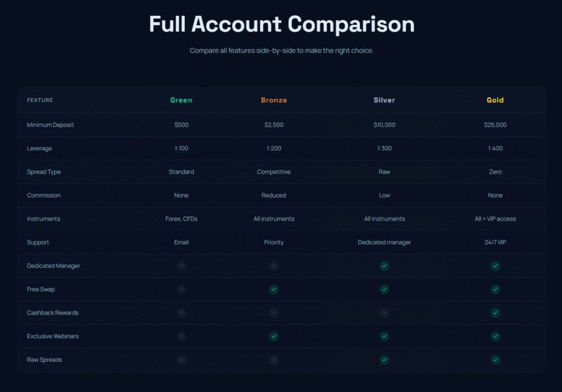This screenshot has width=562, height=392.
Task: Click the Gold Raw Spreads checkmark icon
Action: 496,360
